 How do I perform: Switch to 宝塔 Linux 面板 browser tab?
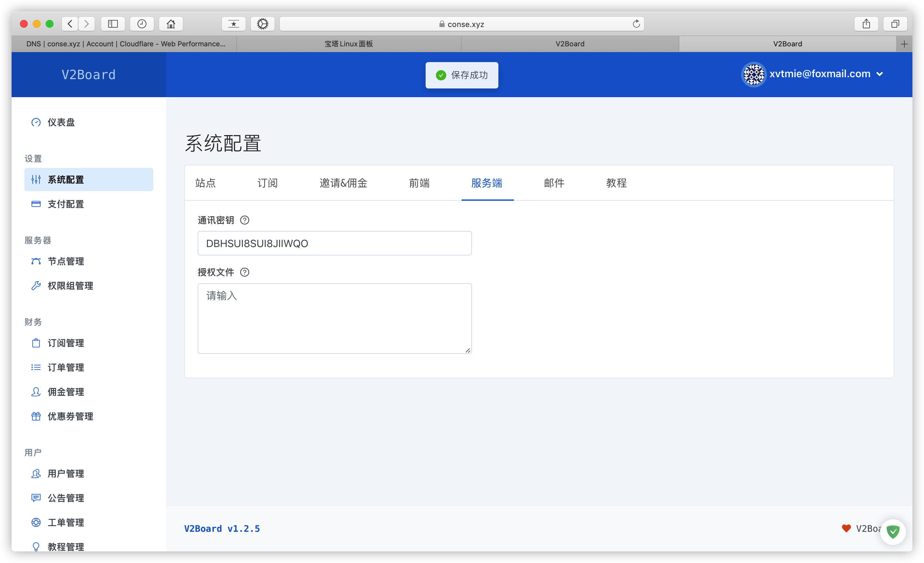coord(349,44)
